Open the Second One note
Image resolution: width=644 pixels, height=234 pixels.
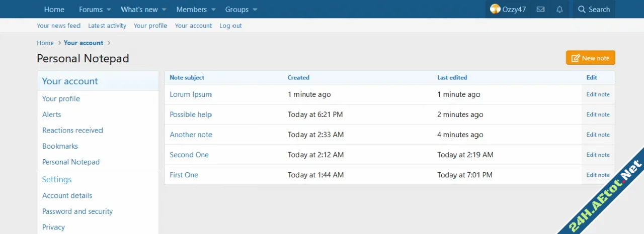(x=189, y=155)
